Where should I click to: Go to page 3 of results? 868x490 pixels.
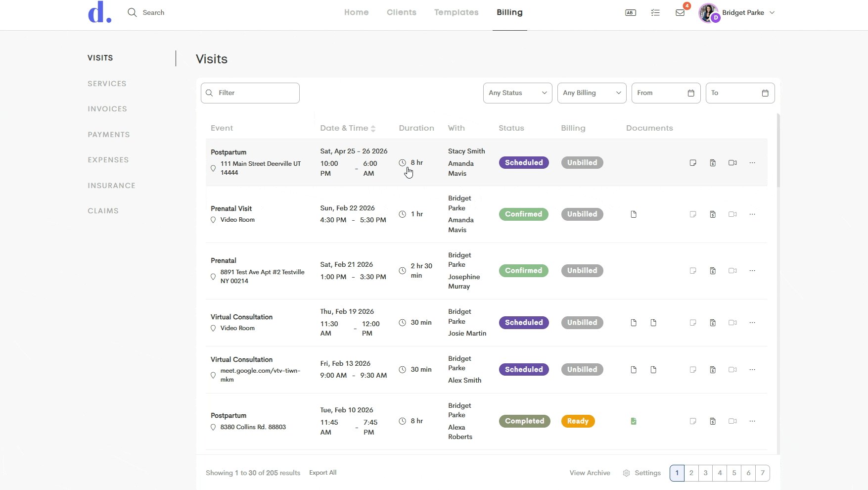[x=706, y=473]
